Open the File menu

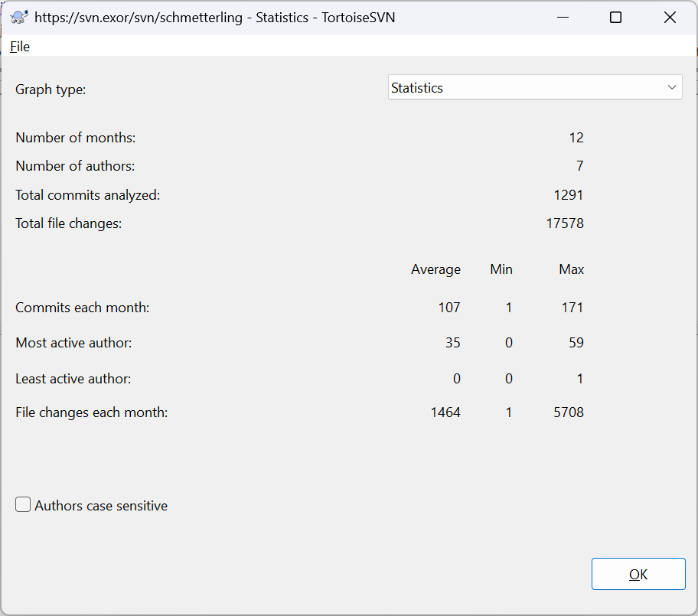point(20,47)
